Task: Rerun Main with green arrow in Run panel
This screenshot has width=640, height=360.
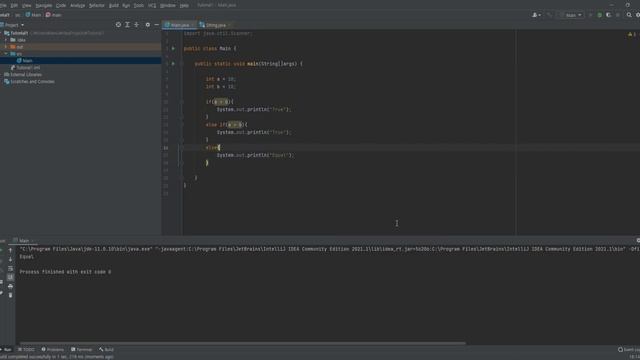Action: 1,250
